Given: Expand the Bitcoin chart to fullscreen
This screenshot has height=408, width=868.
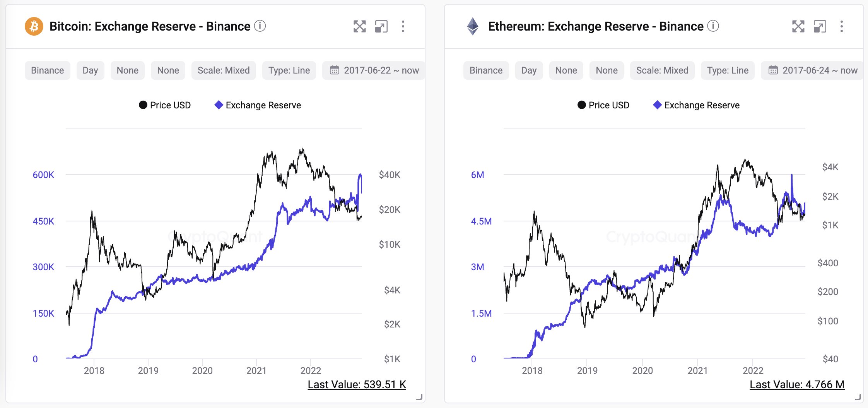Looking at the screenshot, I should (x=360, y=27).
